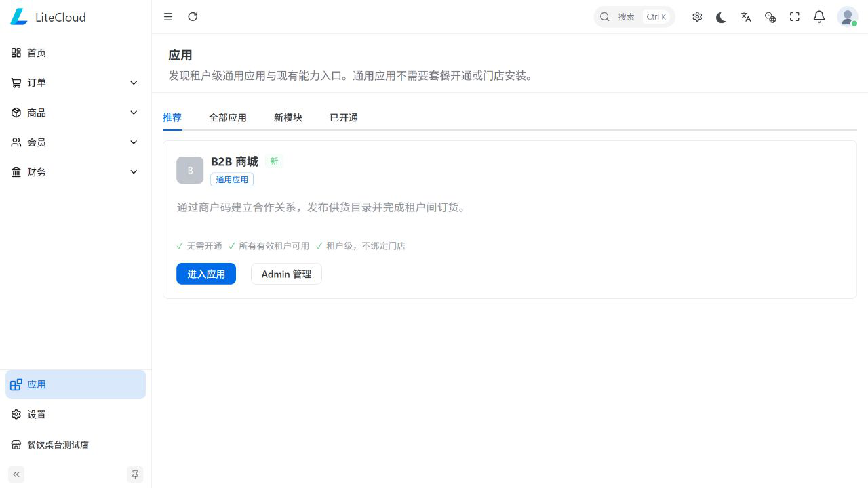Screen dimensions: 868x488
Task: Go to 首页 in the sidebar
Action: [76, 53]
